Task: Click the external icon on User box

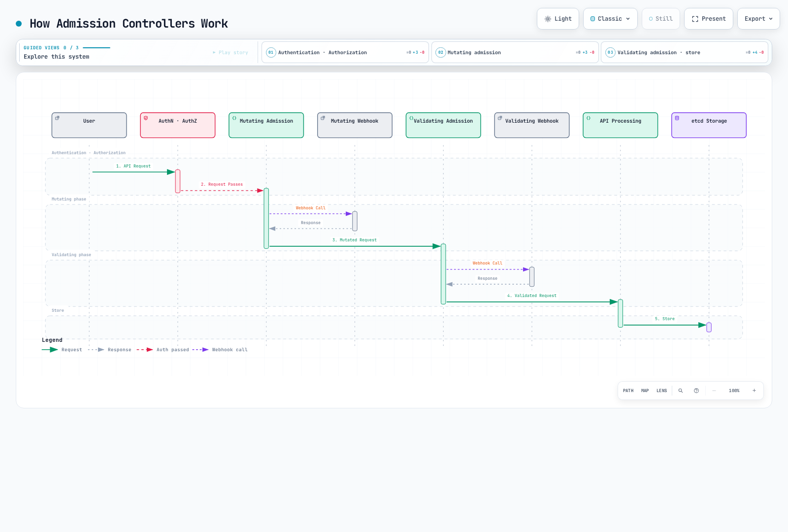Action: point(57,118)
